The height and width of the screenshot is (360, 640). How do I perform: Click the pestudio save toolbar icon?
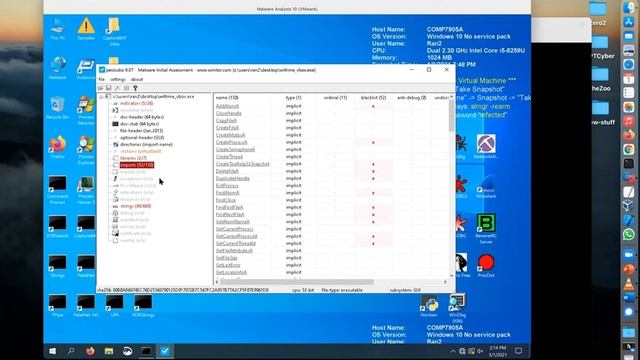[109, 88]
